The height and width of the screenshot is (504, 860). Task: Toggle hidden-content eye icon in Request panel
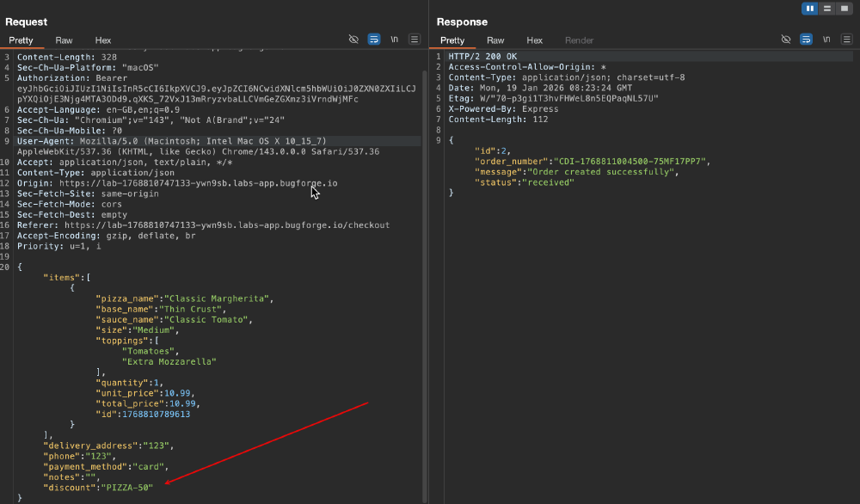tap(353, 40)
